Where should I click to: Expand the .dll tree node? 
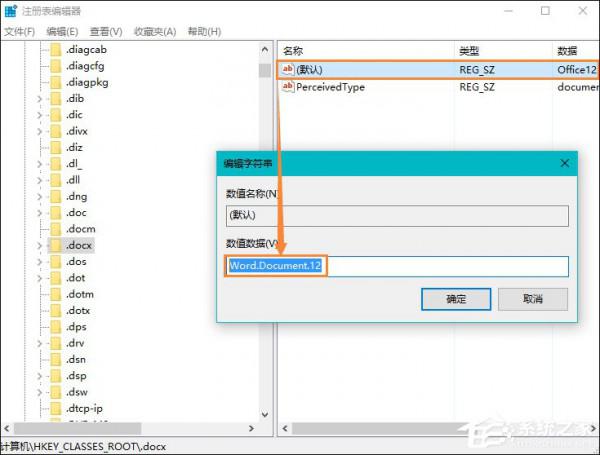pos(39,180)
